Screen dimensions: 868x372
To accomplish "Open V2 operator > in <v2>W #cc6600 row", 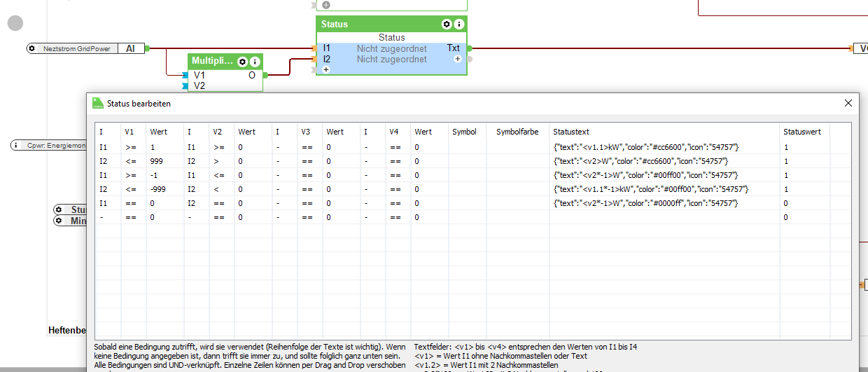I will click(x=221, y=161).
